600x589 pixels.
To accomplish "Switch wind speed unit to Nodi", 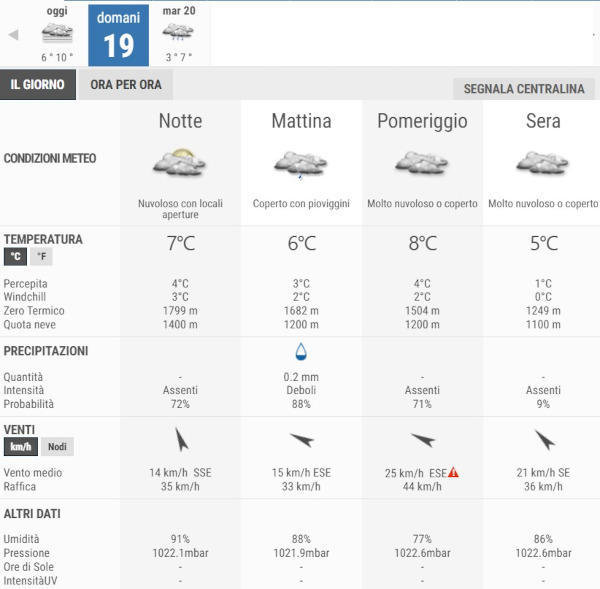I will tap(59, 447).
